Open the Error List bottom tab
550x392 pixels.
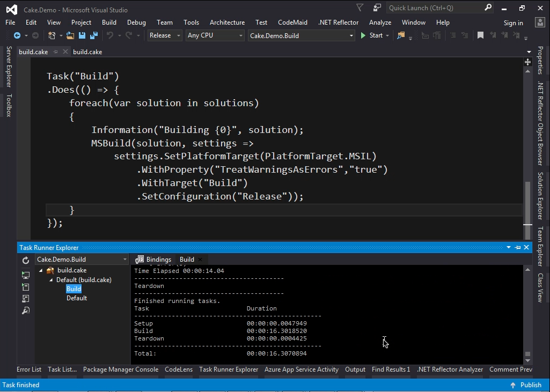click(x=29, y=369)
